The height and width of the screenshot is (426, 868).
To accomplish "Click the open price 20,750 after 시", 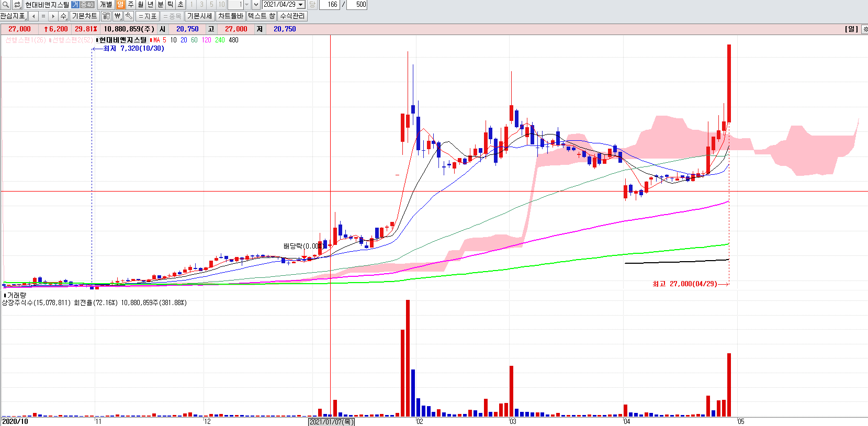I will tap(187, 29).
